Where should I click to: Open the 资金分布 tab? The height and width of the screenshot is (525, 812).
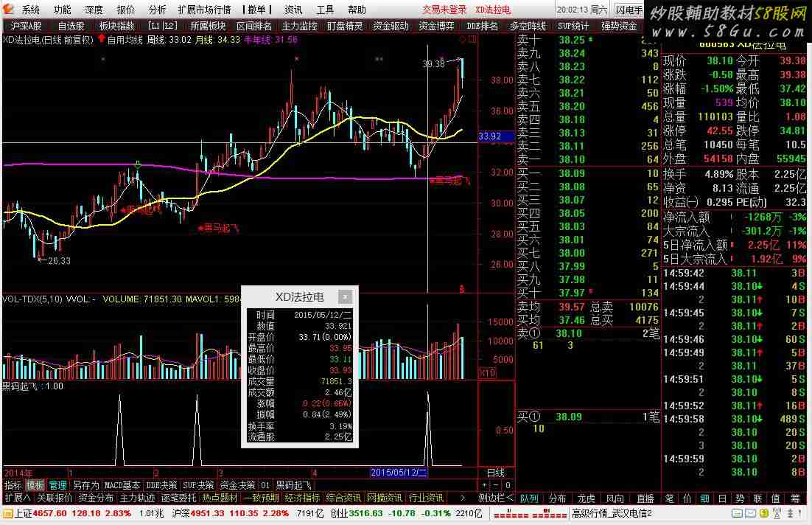[x=96, y=498]
